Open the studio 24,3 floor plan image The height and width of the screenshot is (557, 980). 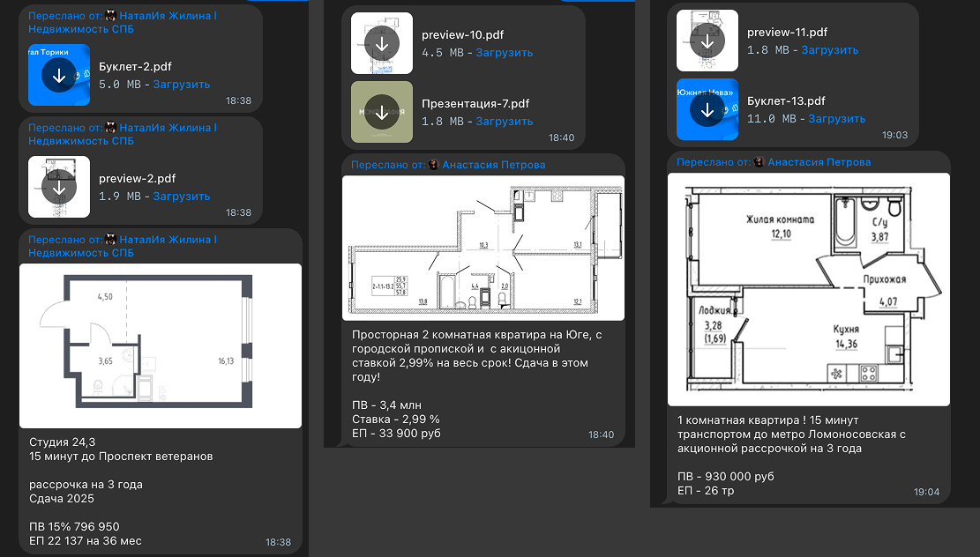[x=161, y=346]
